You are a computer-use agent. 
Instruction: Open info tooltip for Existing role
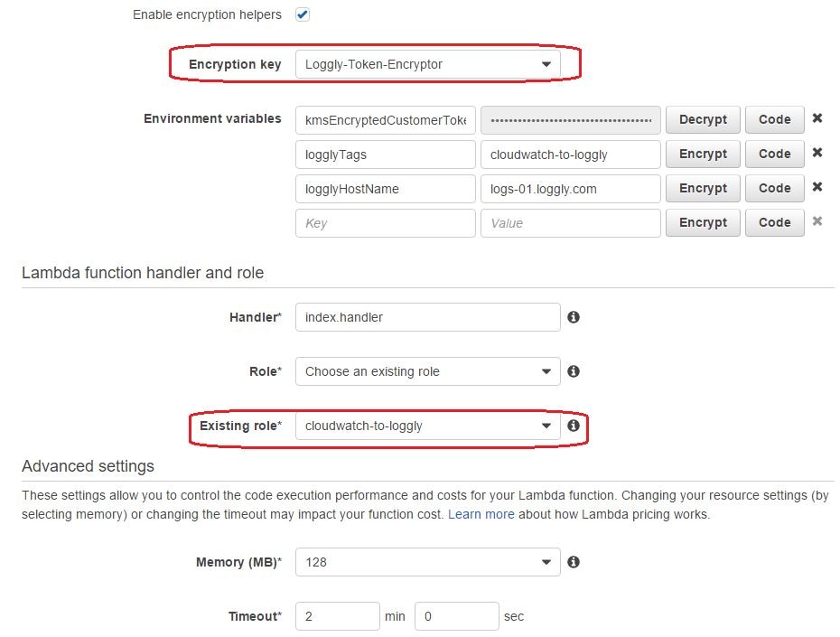573,426
